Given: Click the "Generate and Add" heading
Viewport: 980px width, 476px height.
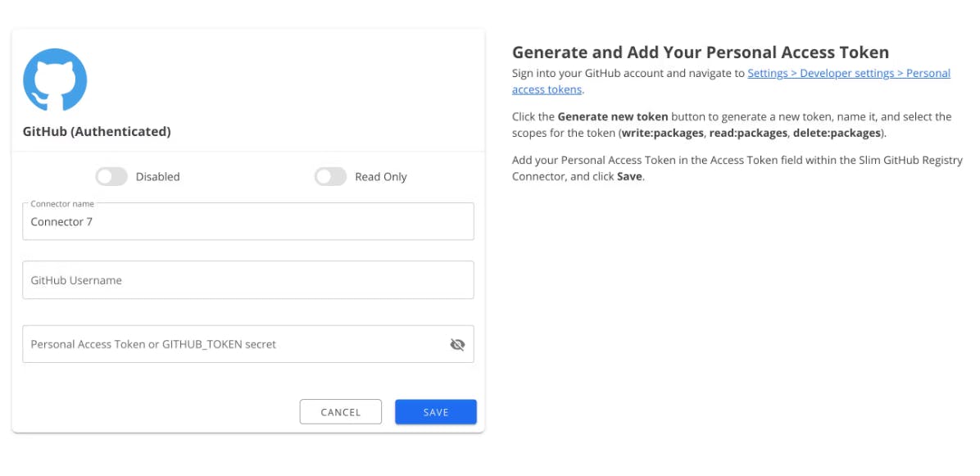Looking at the screenshot, I should coord(700,52).
